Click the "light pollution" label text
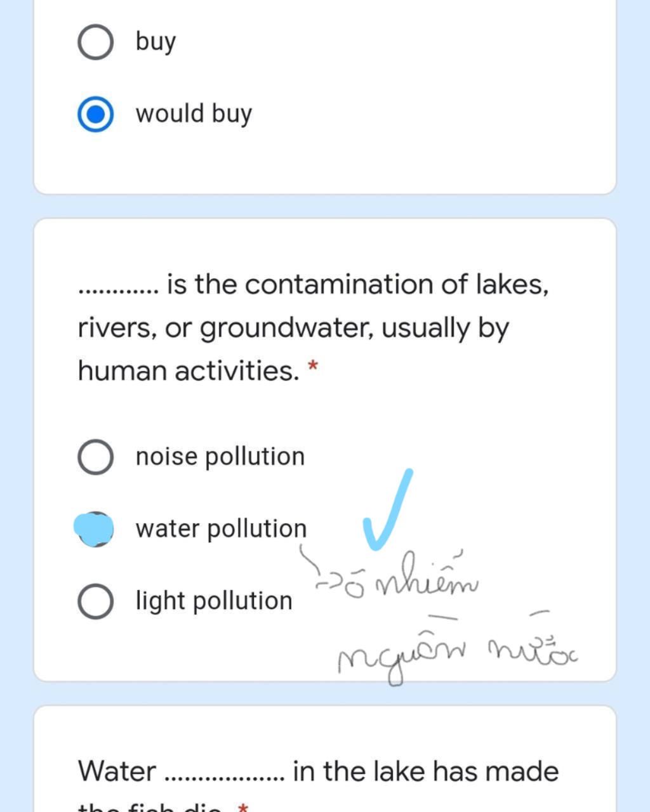 tap(214, 601)
